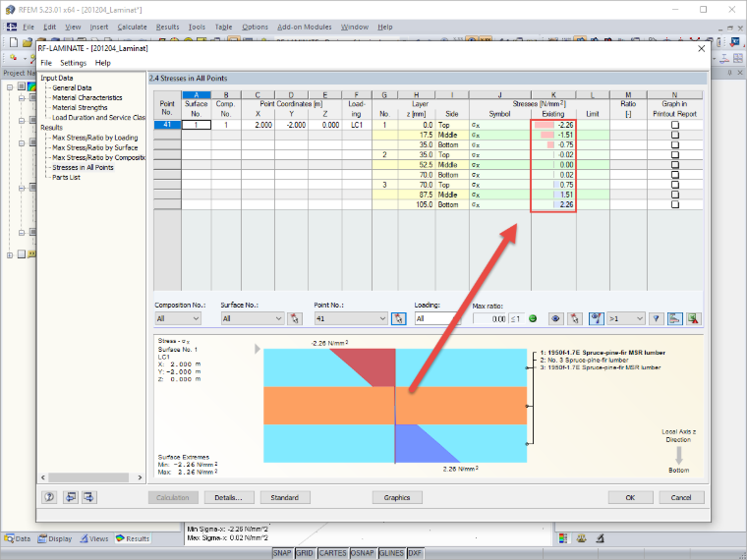Open the RF-LAMINATE Help menu
The width and height of the screenshot is (747, 560).
[103, 63]
